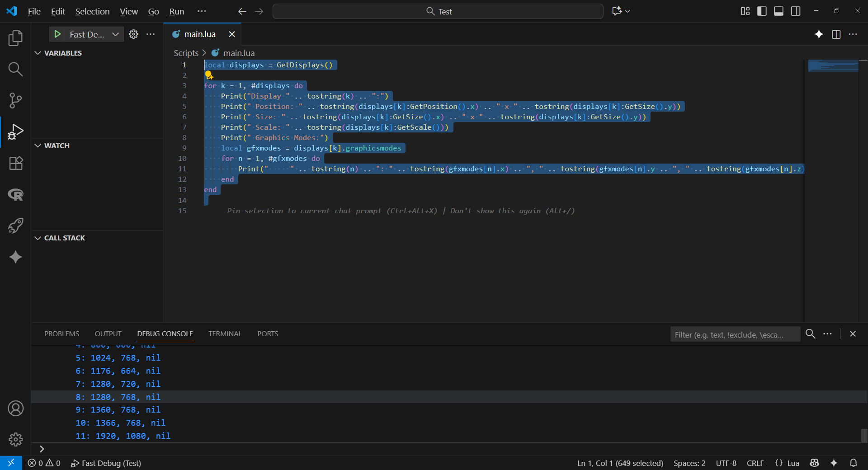Switch to the TERMINAL tab
868x470 pixels.
click(x=225, y=334)
